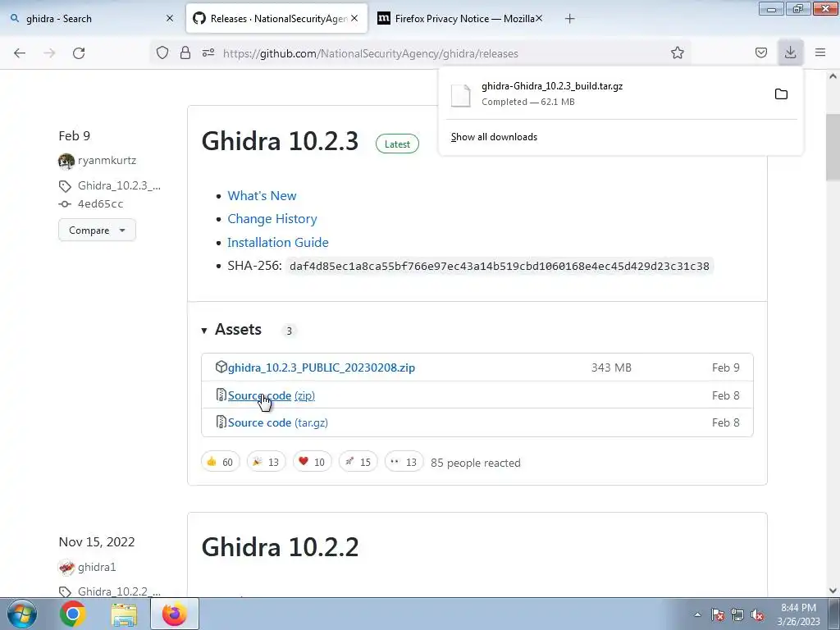This screenshot has height=630, width=840.
Task: Click the SHA-256 hash text
Action: tap(500, 267)
